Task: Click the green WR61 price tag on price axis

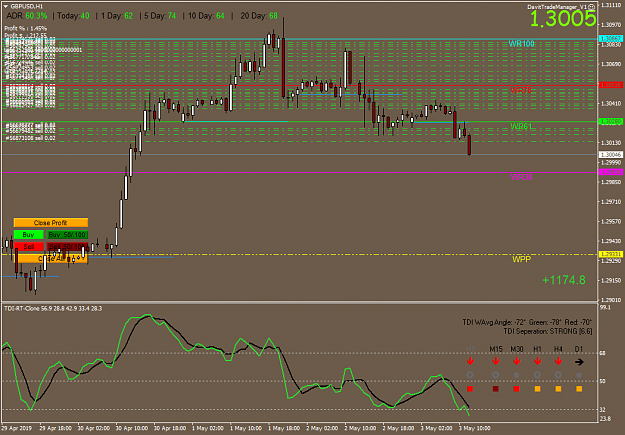Action: [x=611, y=122]
